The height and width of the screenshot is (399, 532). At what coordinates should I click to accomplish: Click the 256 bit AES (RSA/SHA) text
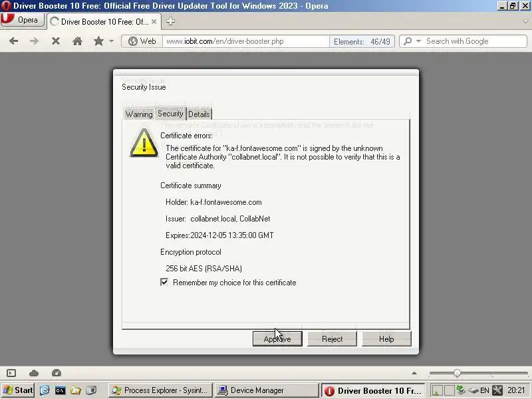(x=203, y=269)
